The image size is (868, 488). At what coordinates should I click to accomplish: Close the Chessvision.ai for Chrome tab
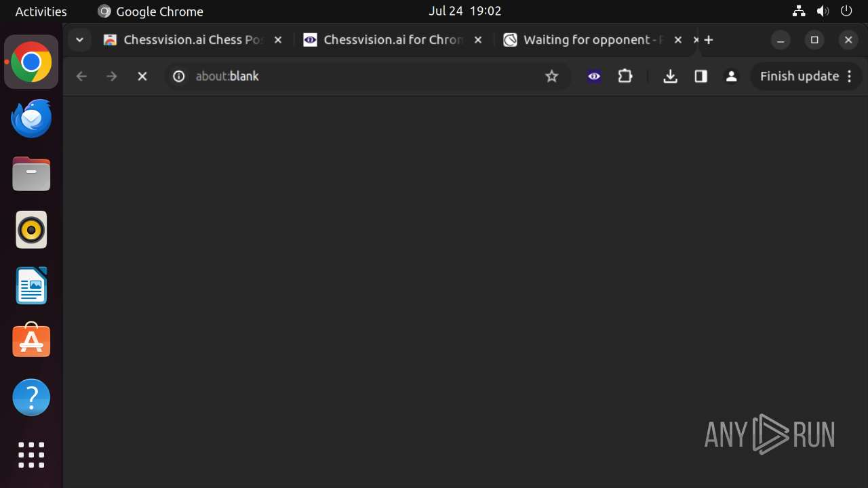click(477, 40)
